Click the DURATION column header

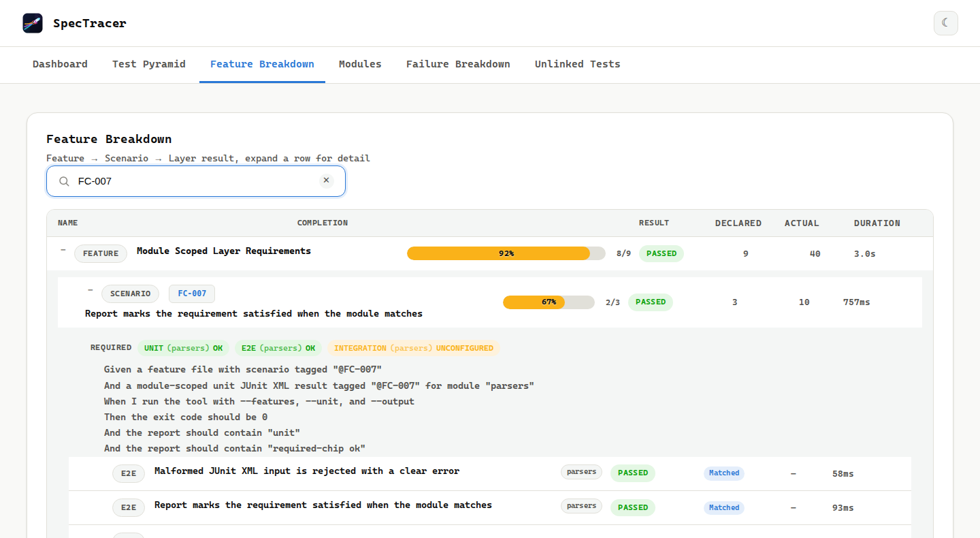877,223
